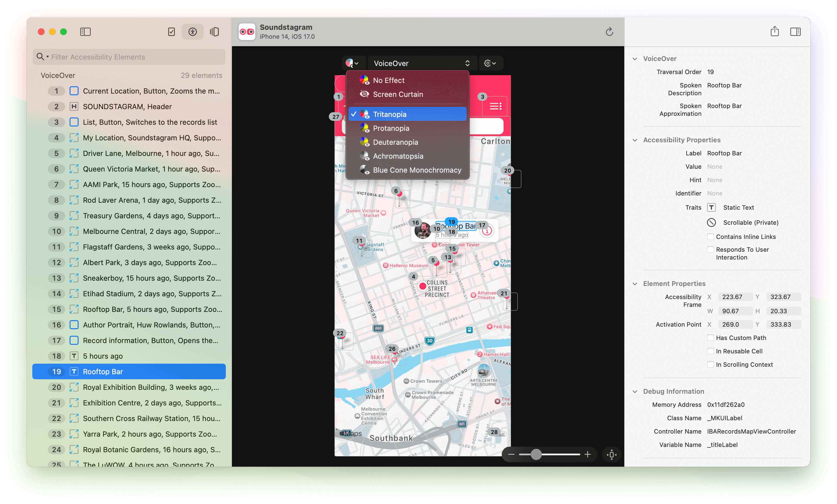Click the _MKUILabel class name value
Screen dimensions: 837x504
click(x=724, y=418)
